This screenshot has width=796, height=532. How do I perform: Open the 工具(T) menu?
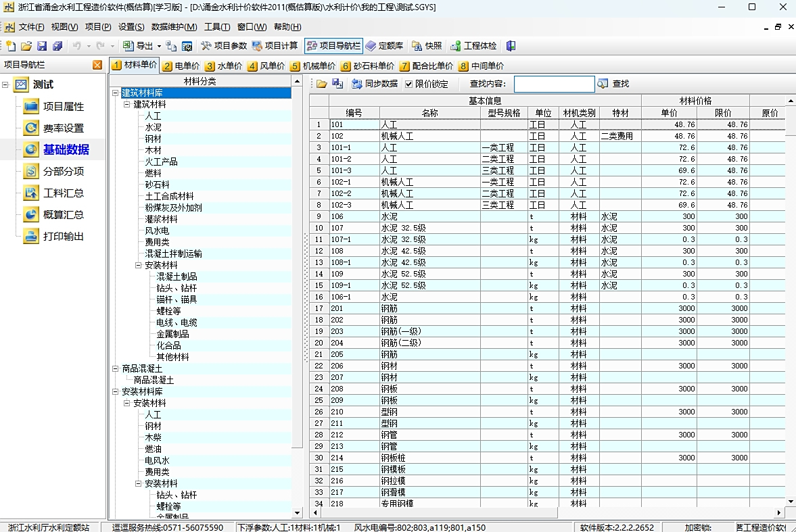[217, 27]
